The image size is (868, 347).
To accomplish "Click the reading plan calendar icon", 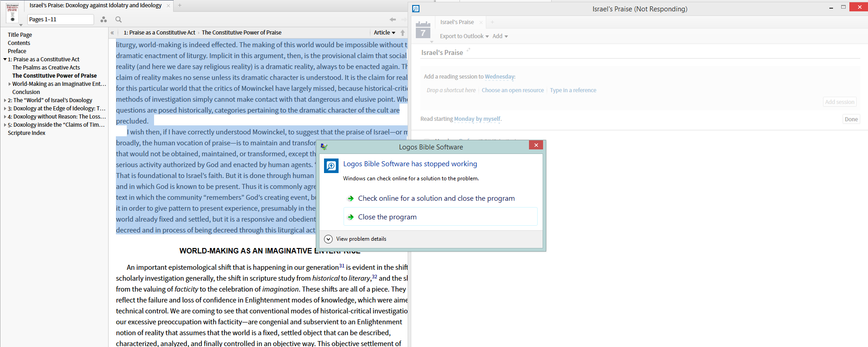I will click(x=423, y=30).
